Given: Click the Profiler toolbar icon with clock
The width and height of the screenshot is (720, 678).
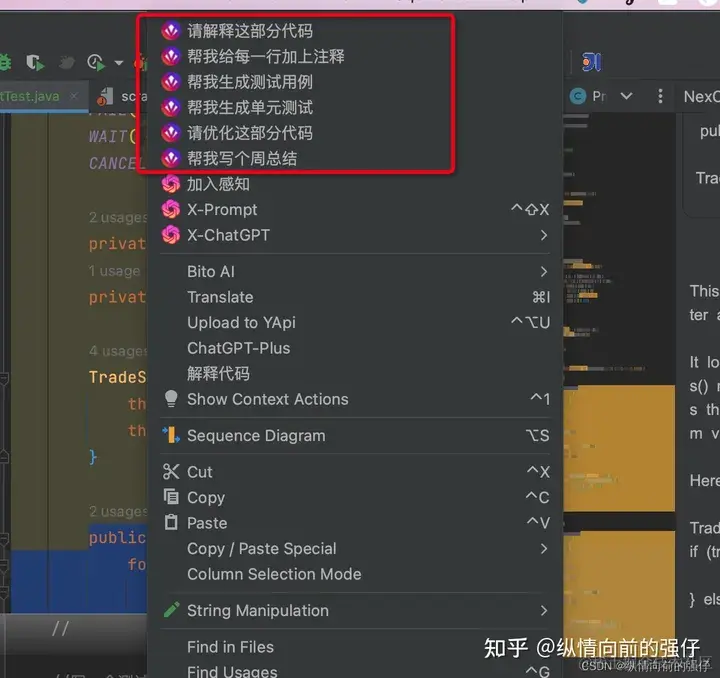Looking at the screenshot, I should (96, 62).
